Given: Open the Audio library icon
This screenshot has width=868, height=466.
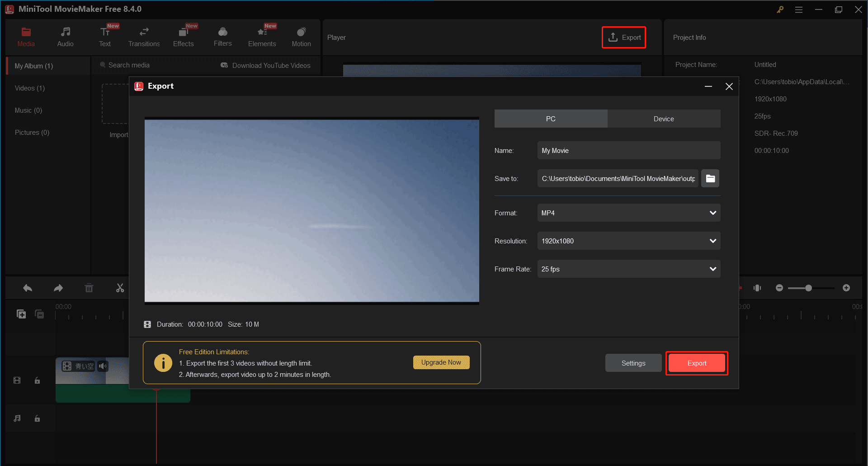Looking at the screenshot, I should tap(65, 33).
